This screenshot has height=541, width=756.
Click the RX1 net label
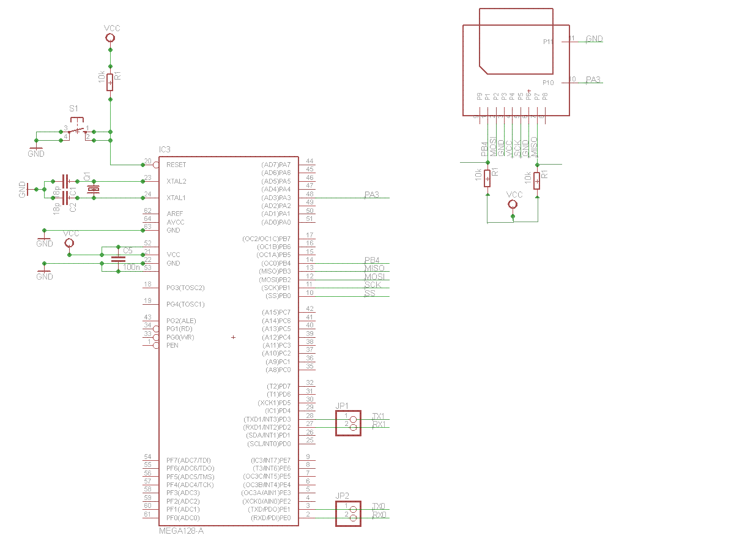(x=379, y=424)
